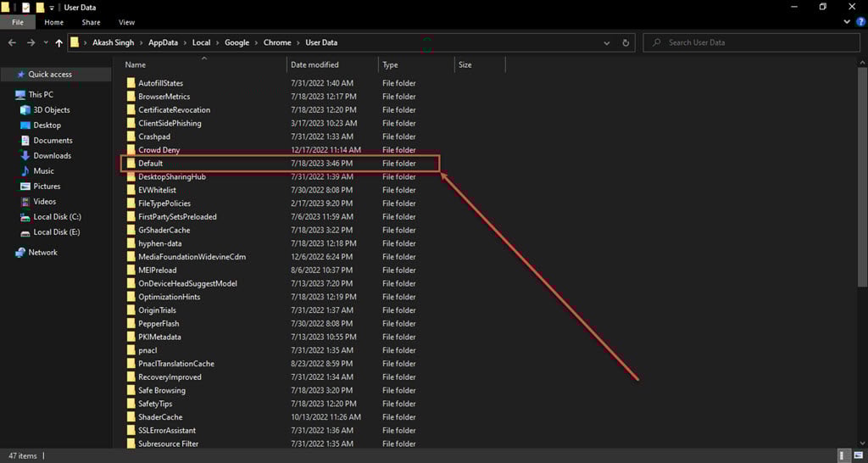Switch to the View ribbon tab
This screenshot has height=463, width=868.
click(127, 23)
